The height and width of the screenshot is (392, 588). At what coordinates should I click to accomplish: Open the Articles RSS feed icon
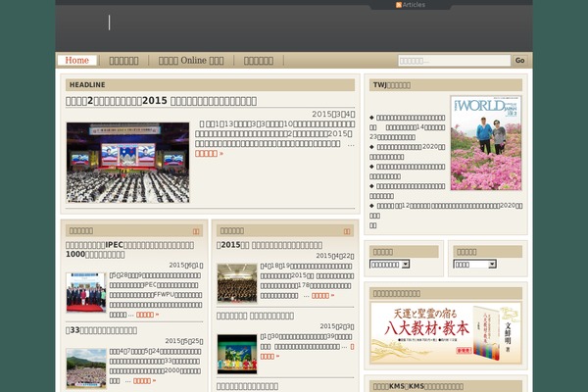click(399, 5)
